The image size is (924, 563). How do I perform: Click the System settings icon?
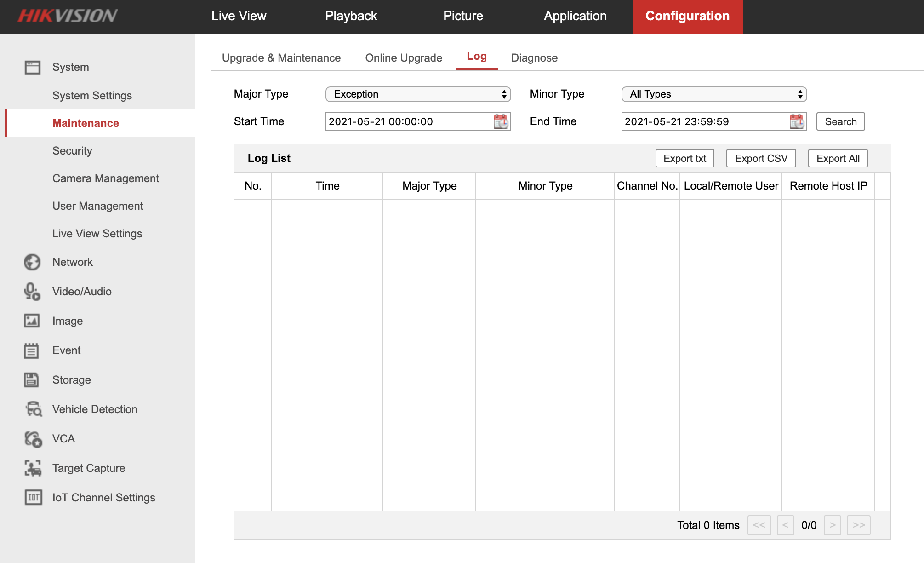click(32, 67)
